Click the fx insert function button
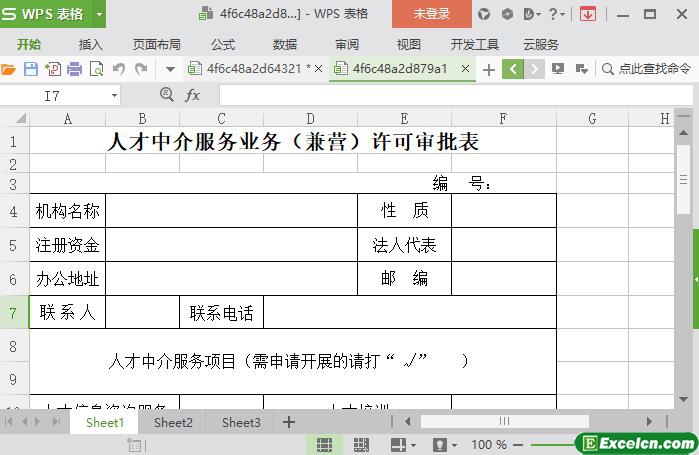This screenshot has height=455, width=699. click(192, 95)
